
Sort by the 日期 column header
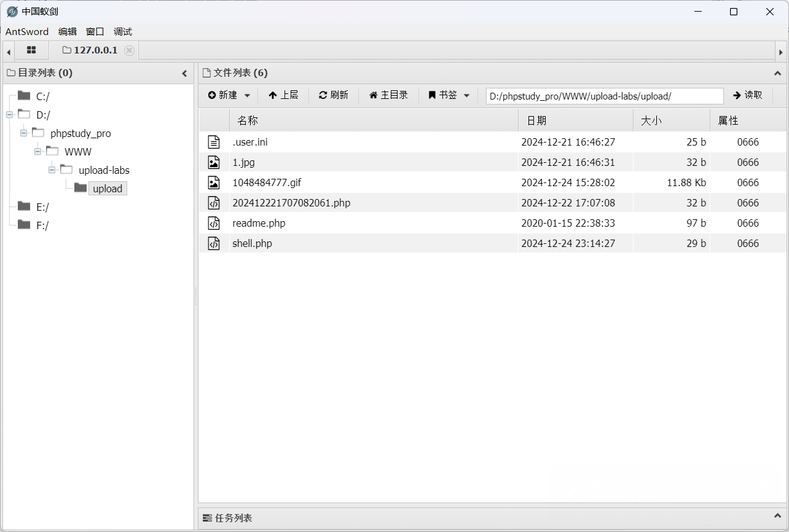[x=576, y=120]
